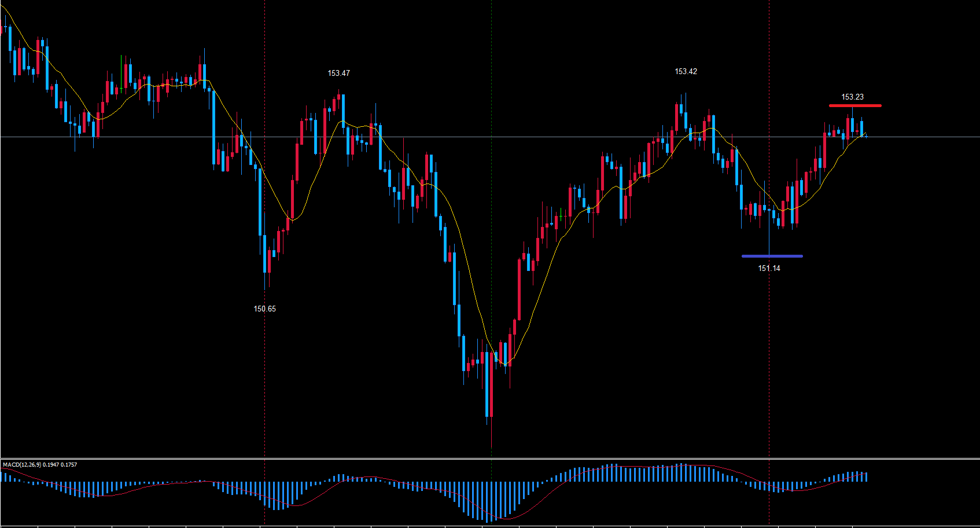
Task: Select the red resistance line above 153.23
Action: tap(854, 105)
